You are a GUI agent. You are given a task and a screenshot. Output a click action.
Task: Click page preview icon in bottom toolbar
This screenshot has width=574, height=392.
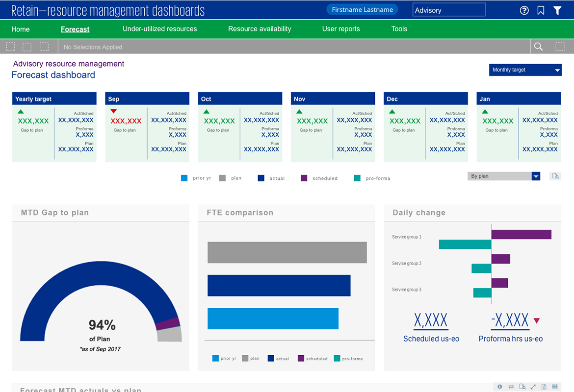click(x=522, y=387)
